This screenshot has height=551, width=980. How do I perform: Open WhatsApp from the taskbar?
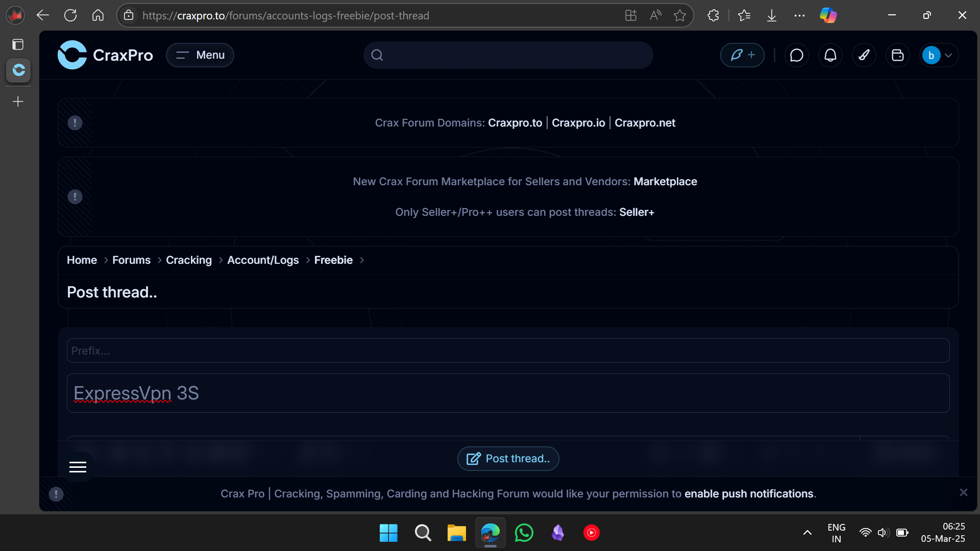pyautogui.click(x=524, y=533)
